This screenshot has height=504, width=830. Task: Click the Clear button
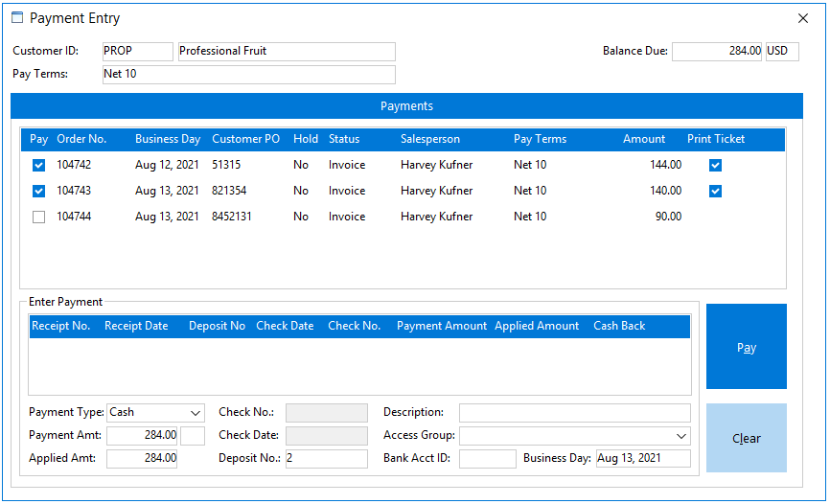pyautogui.click(x=747, y=438)
